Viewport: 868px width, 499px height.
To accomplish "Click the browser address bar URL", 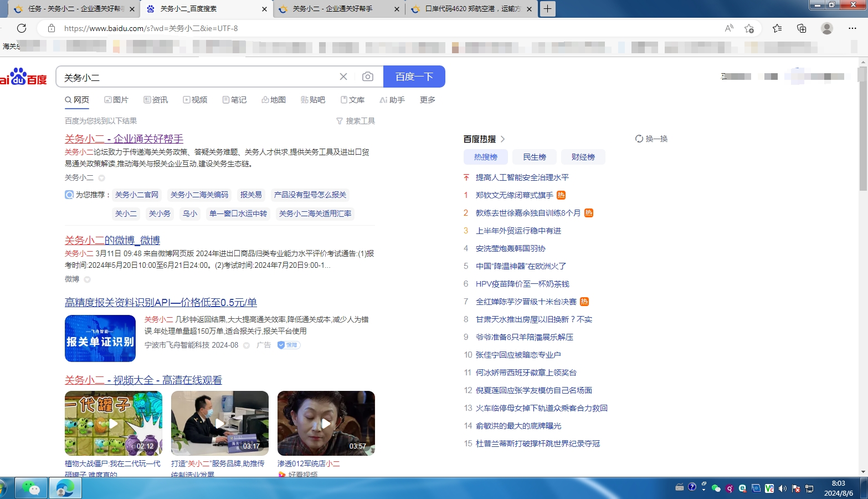I will pos(151,28).
